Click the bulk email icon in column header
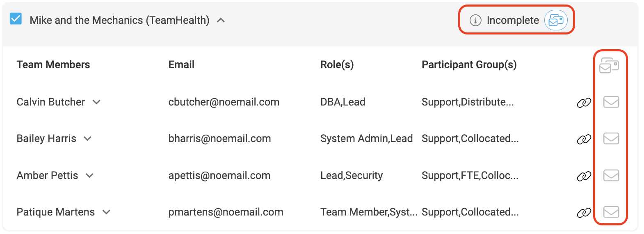This screenshot has width=644, height=234. click(609, 65)
